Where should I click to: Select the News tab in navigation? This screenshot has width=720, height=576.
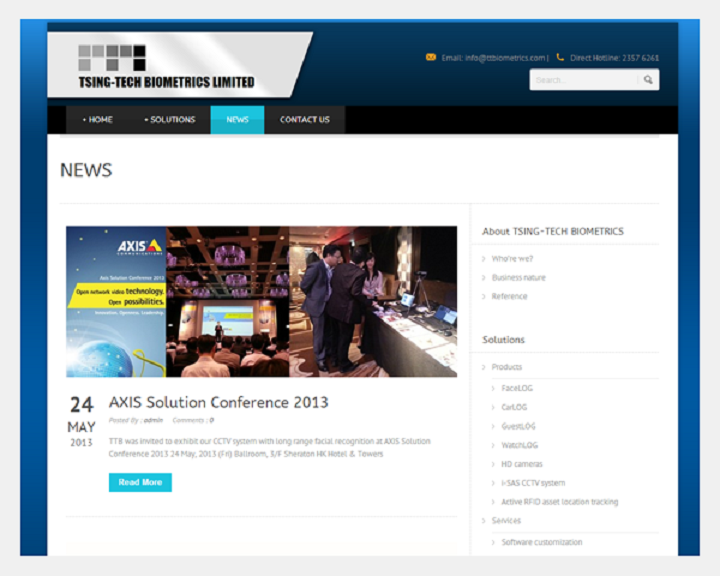pyautogui.click(x=237, y=120)
